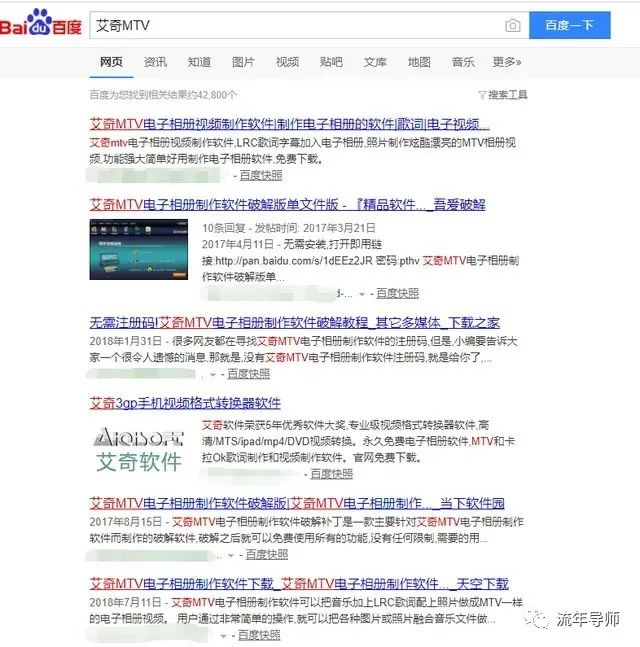640x647 pixels.
Task: Open the 文库 tab
Action: [x=375, y=62]
